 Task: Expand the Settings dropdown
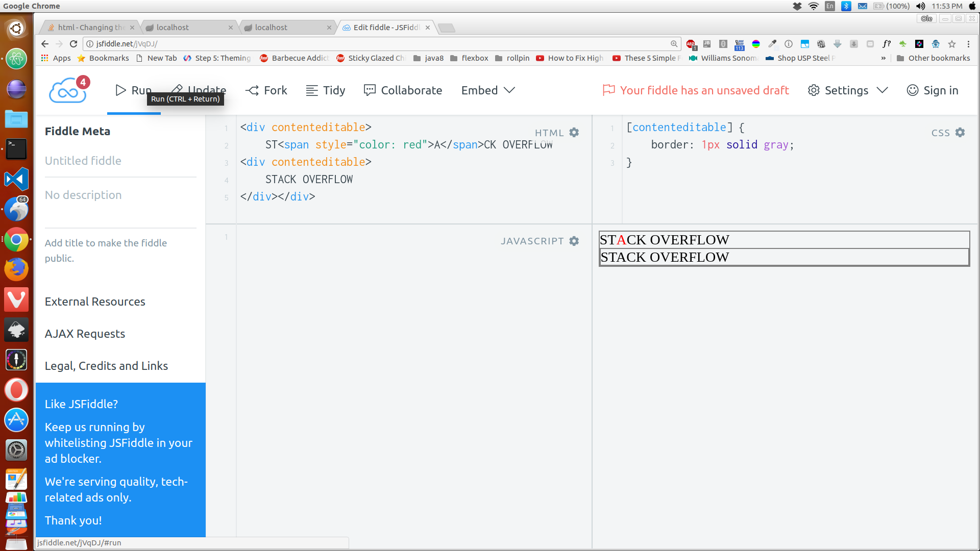point(848,90)
